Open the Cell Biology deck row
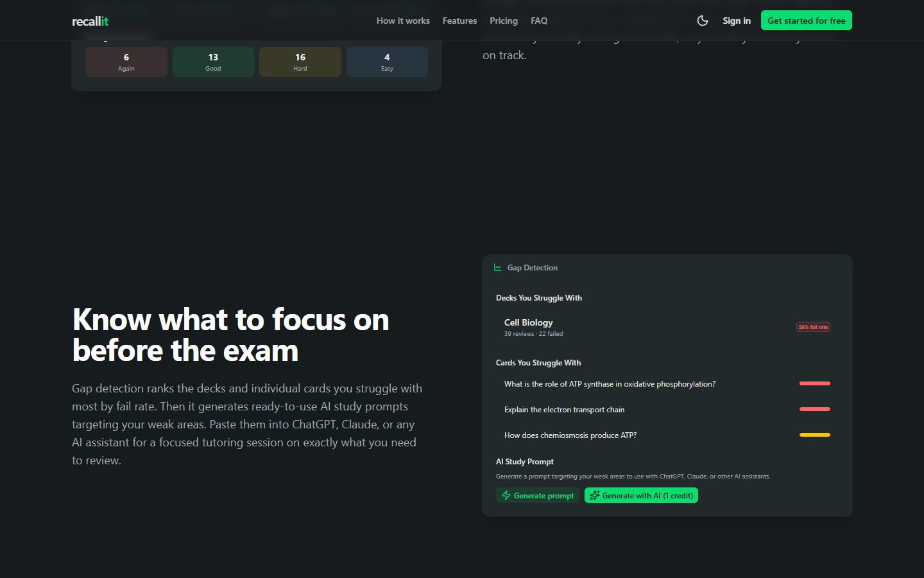This screenshot has height=578, width=924. point(667,327)
